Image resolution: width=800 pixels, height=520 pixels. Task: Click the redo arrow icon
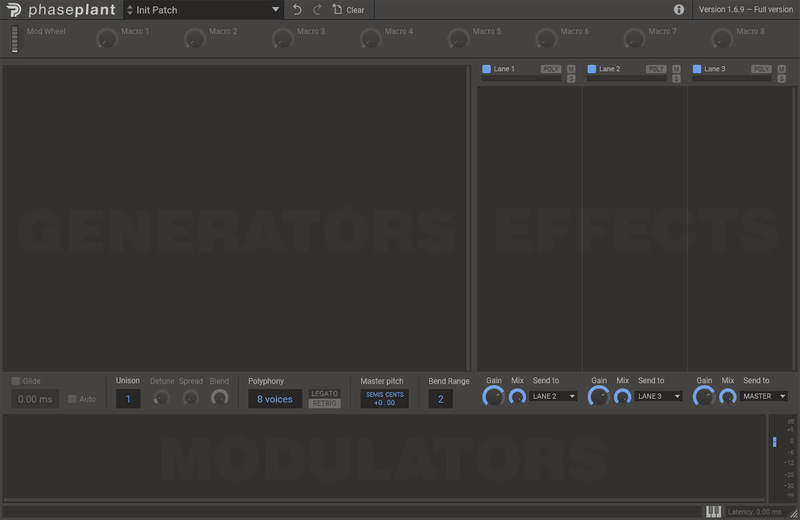coord(317,10)
